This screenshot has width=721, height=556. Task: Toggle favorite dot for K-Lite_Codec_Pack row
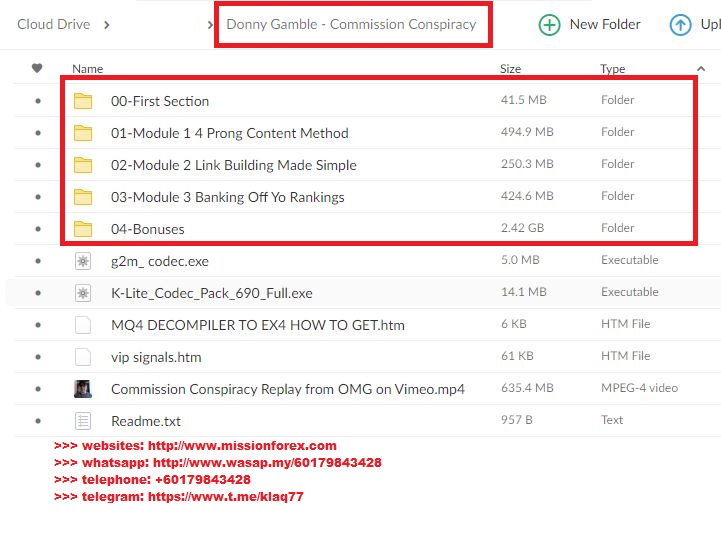point(38,293)
